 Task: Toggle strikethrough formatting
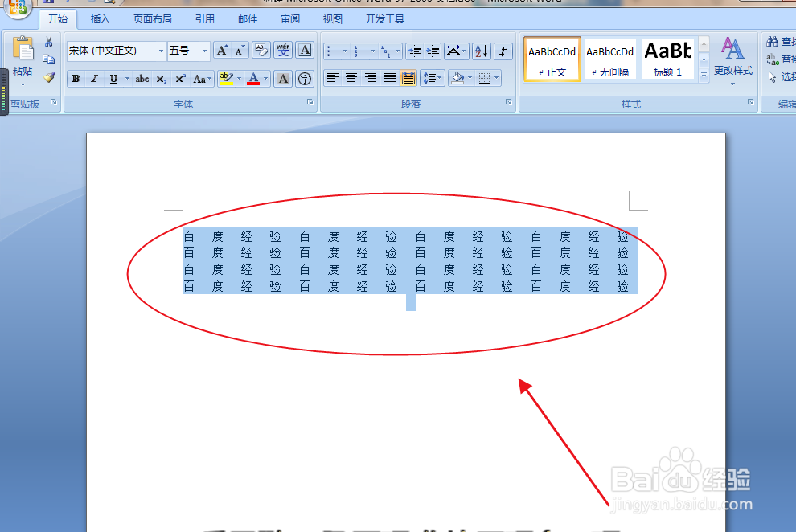pos(142,79)
